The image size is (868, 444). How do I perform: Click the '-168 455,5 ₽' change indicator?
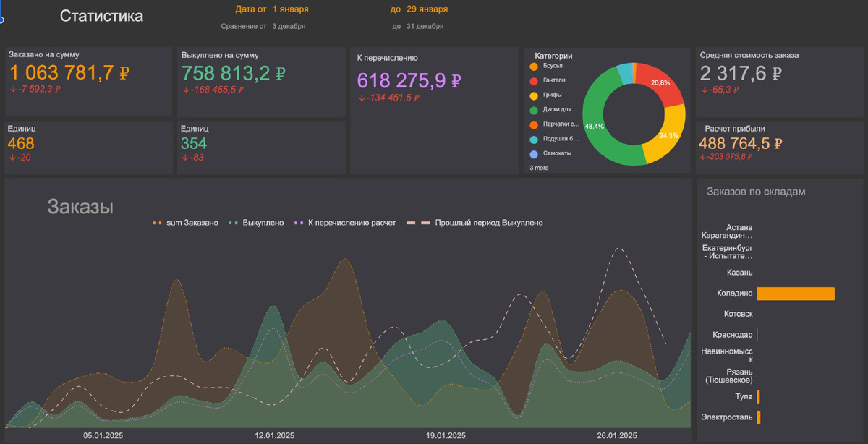pyautogui.click(x=213, y=90)
